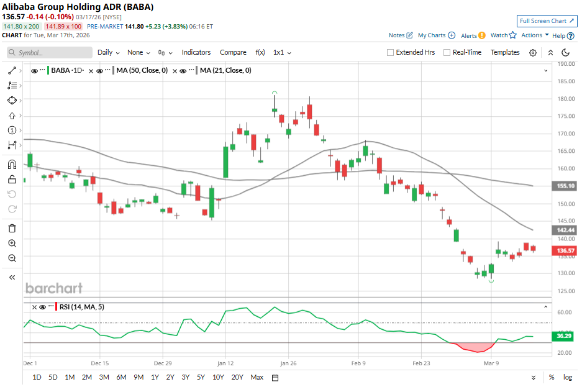Switch to percent scale
Image resolution: width=582 pixels, height=392 pixels.
pyautogui.click(x=552, y=378)
